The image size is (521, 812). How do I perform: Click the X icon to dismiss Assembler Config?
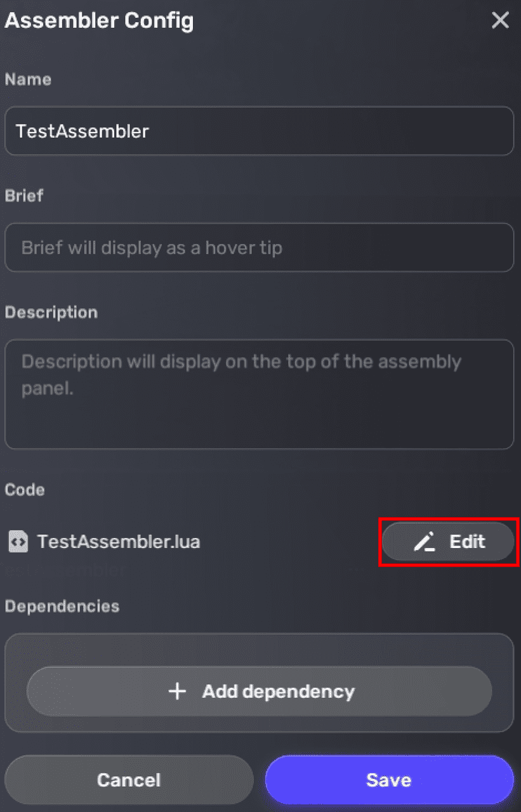pos(500,20)
